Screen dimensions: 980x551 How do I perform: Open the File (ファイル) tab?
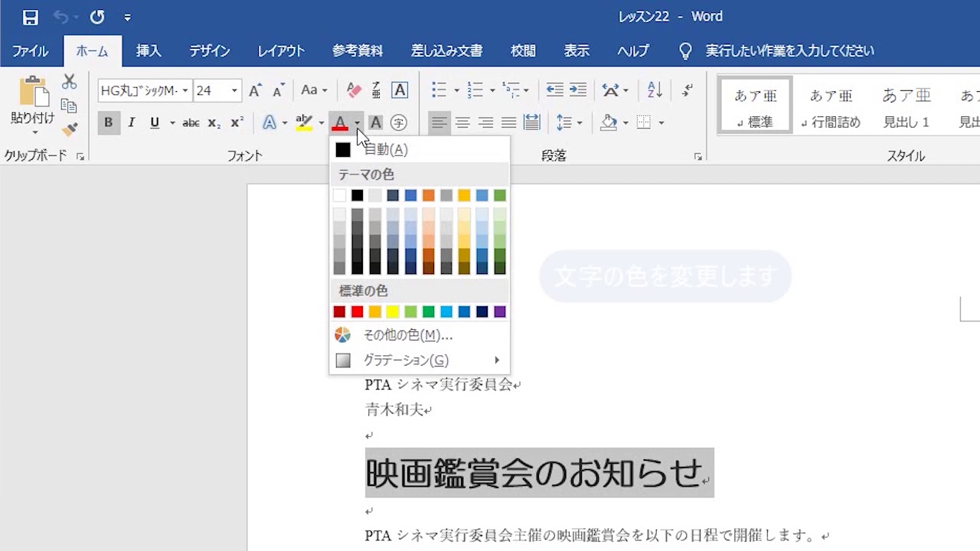pos(31,51)
